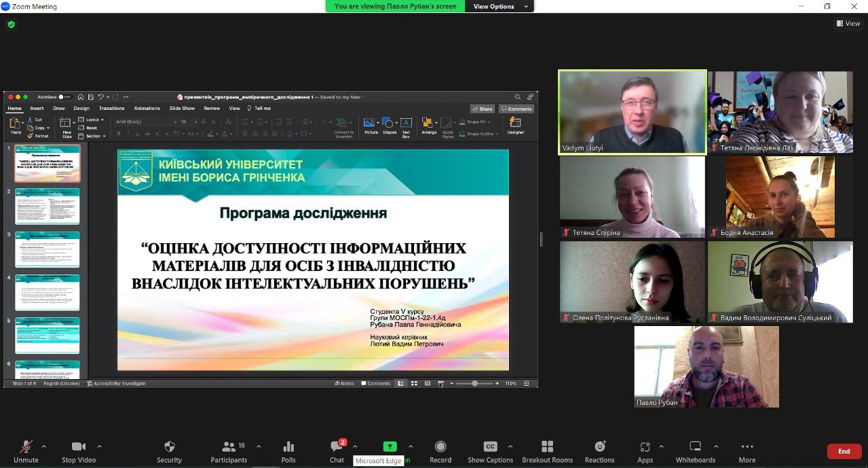Open the Participants panel

point(229,450)
